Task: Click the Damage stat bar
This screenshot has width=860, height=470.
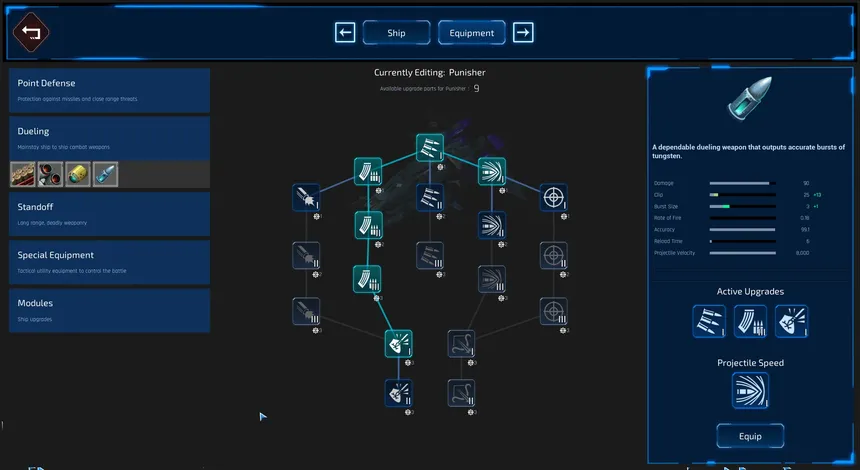Action: tap(743, 183)
